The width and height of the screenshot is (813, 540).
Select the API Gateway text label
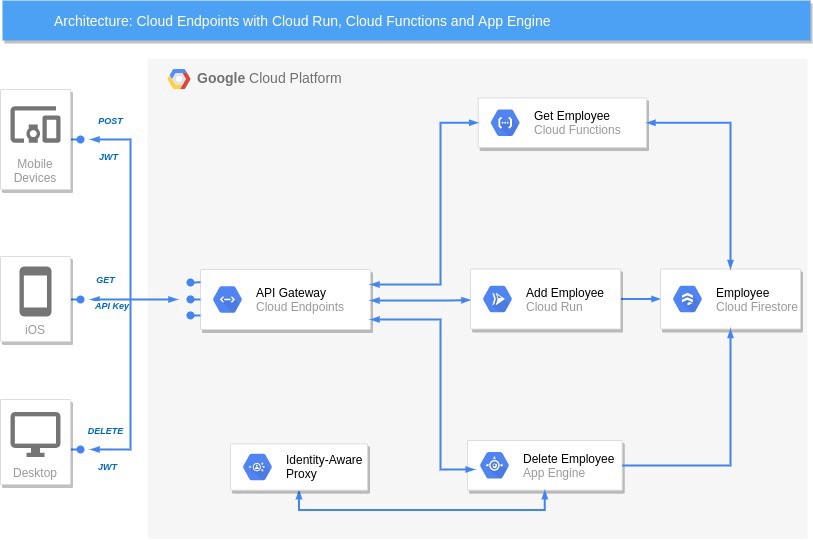[291, 293]
